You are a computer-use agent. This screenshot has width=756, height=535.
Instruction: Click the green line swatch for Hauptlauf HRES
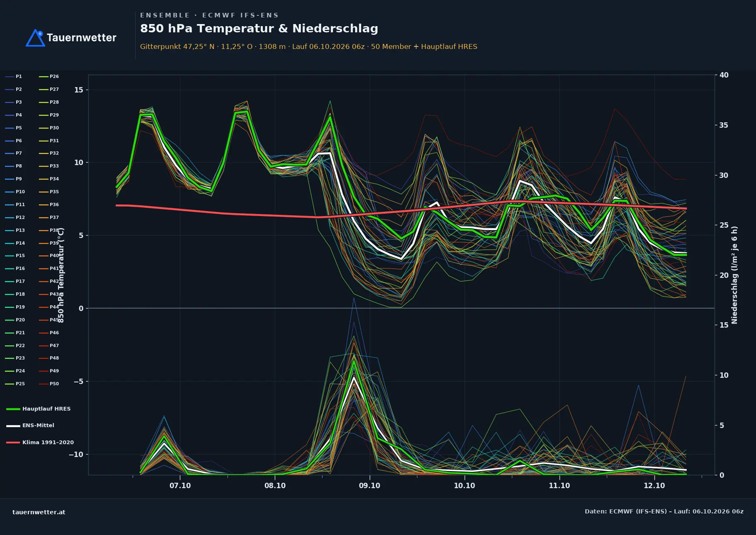click(x=13, y=409)
